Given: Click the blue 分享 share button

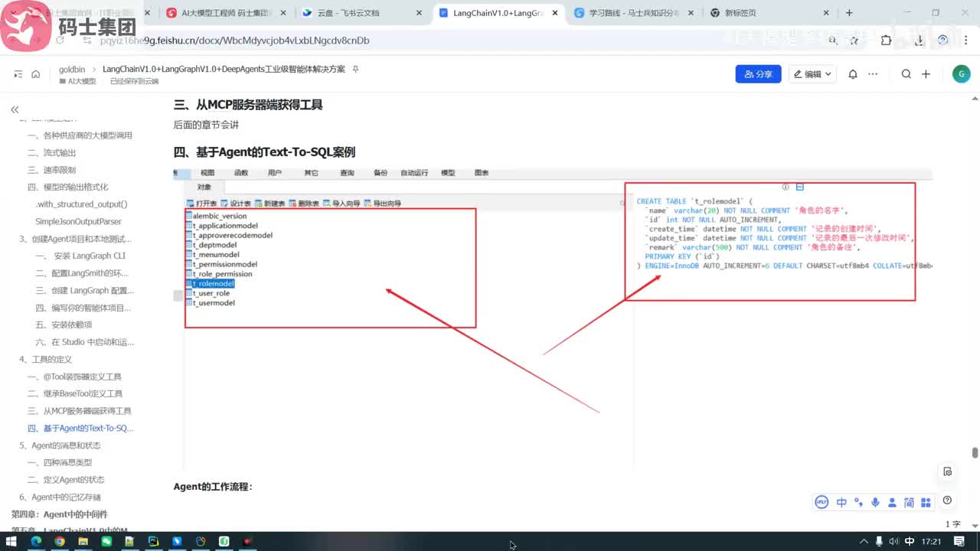Looking at the screenshot, I should 758,74.
